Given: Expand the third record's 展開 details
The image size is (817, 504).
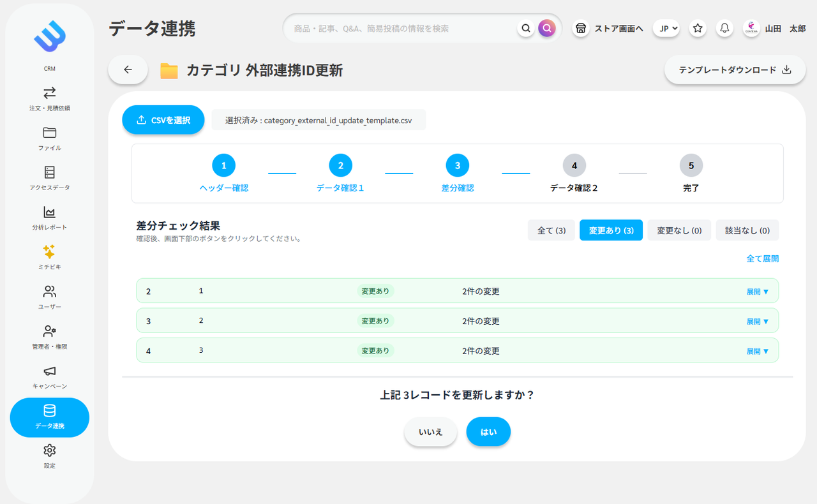Looking at the screenshot, I should pos(757,350).
